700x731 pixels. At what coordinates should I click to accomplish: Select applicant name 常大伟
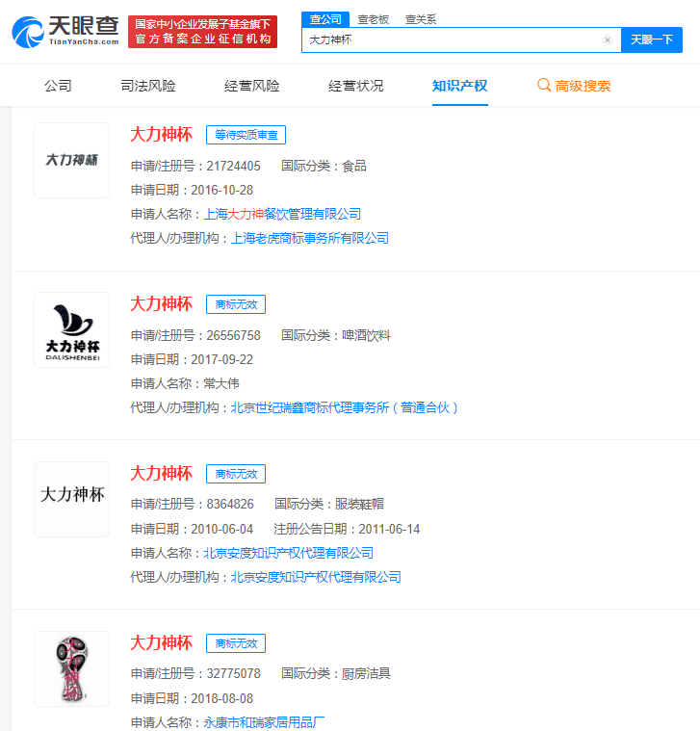pos(221,383)
